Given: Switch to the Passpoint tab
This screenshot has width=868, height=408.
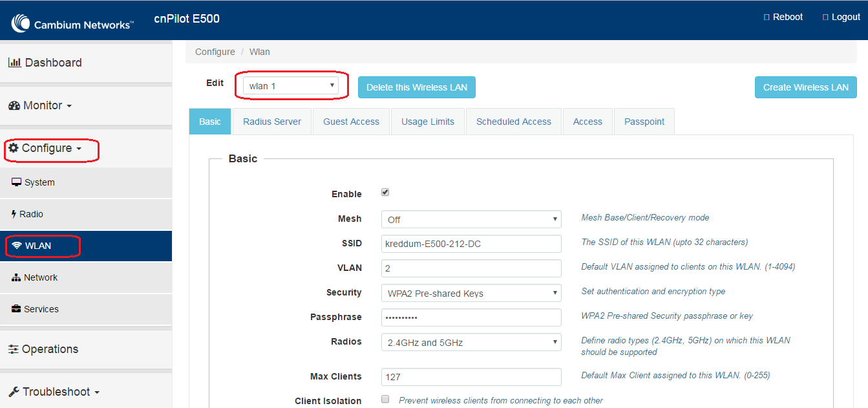Looking at the screenshot, I should coord(644,122).
